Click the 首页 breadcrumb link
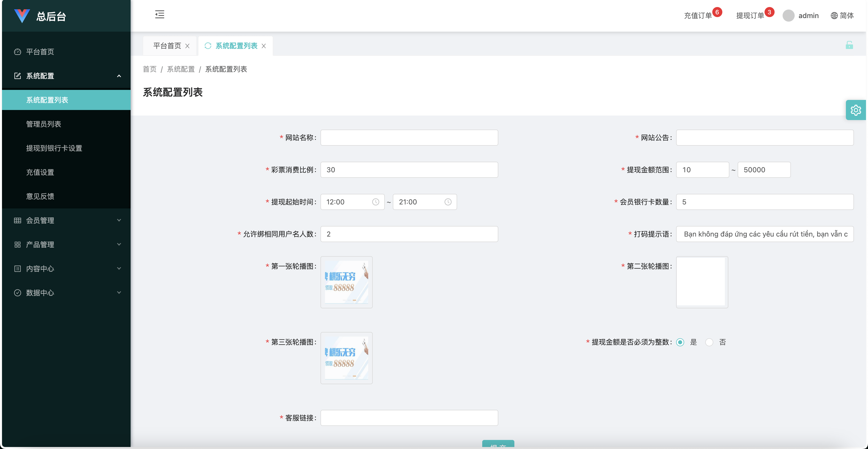The height and width of the screenshot is (449, 868). pos(149,69)
